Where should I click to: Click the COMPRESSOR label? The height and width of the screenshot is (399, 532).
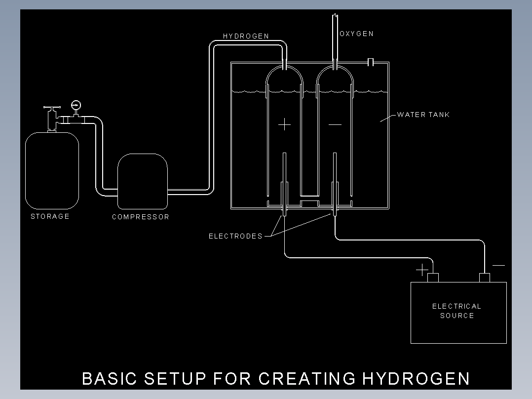click(x=141, y=217)
